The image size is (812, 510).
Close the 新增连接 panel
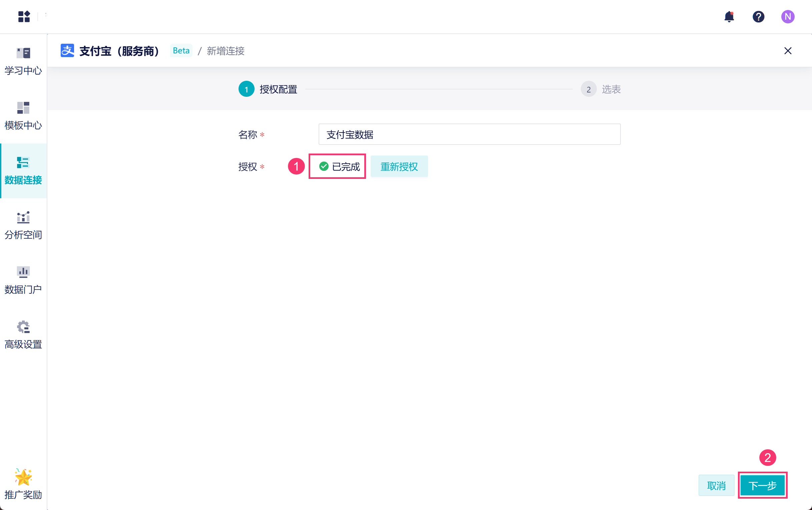tap(787, 51)
